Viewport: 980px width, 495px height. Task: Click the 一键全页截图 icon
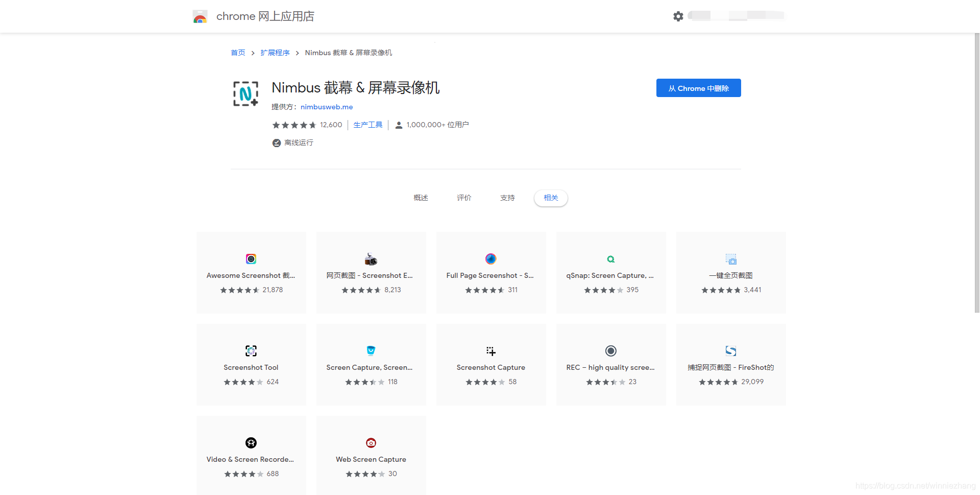tap(731, 259)
